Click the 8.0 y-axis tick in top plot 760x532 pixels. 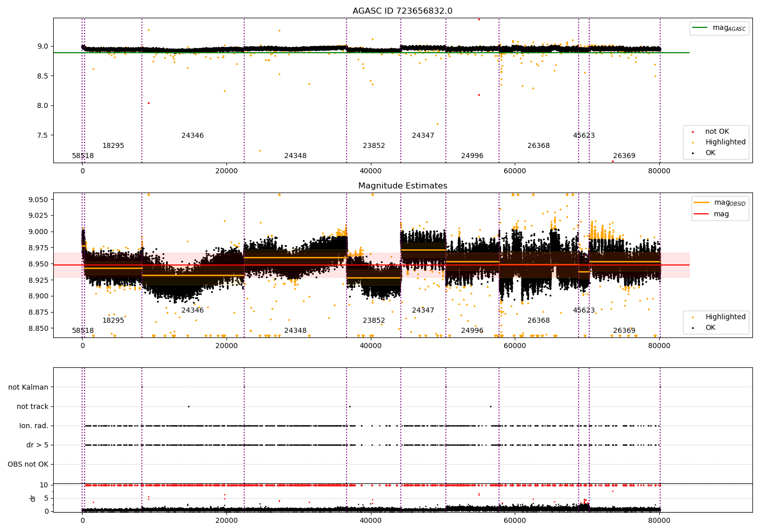click(x=43, y=106)
